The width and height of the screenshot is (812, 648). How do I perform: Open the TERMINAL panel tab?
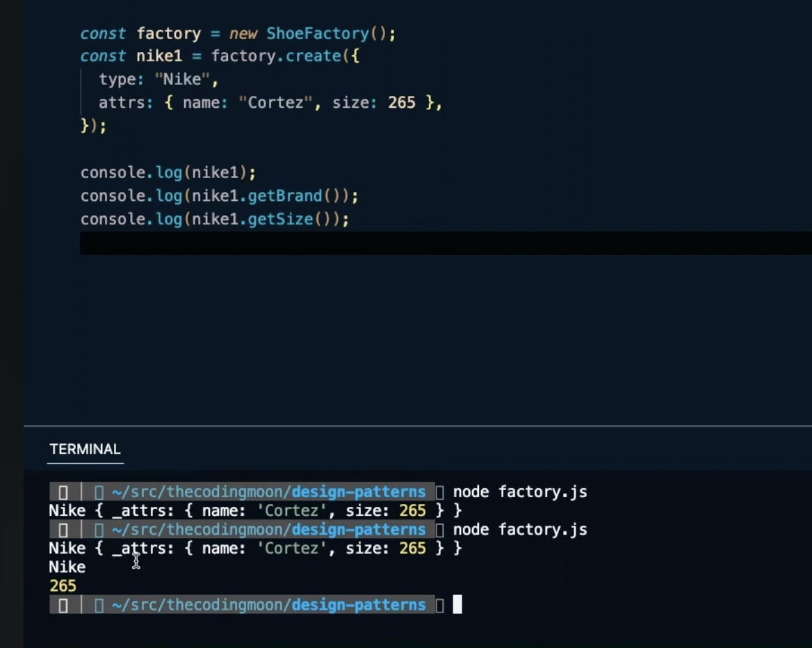[x=85, y=449]
